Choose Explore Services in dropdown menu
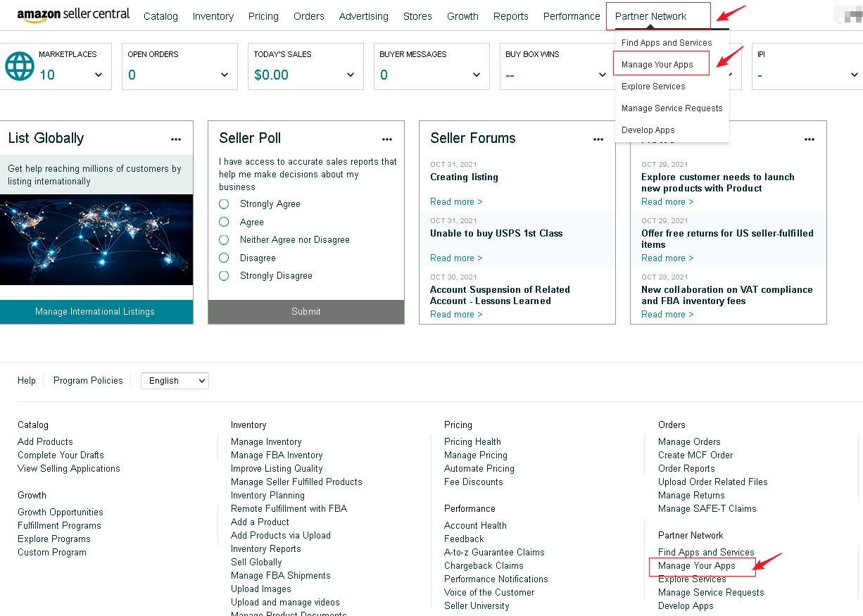 tap(653, 86)
